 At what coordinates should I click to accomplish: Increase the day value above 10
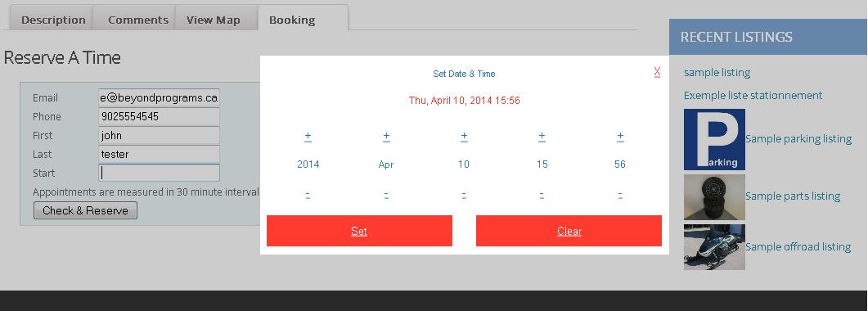click(464, 136)
